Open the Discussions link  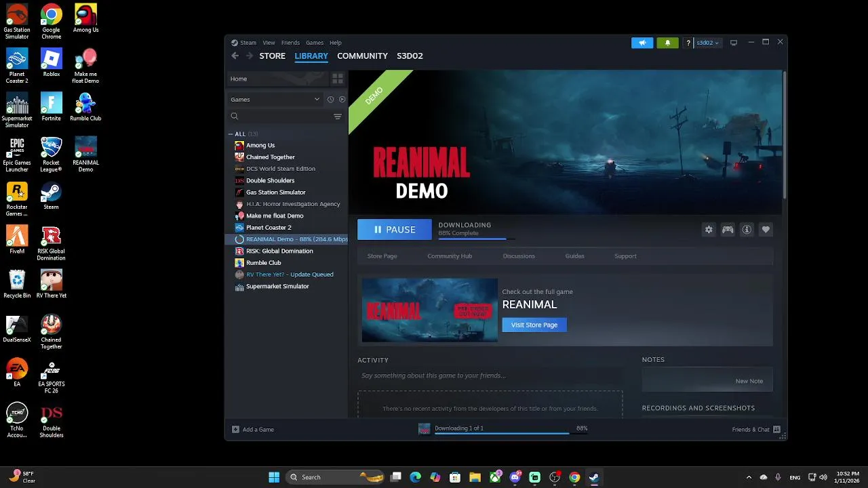coord(519,256)
